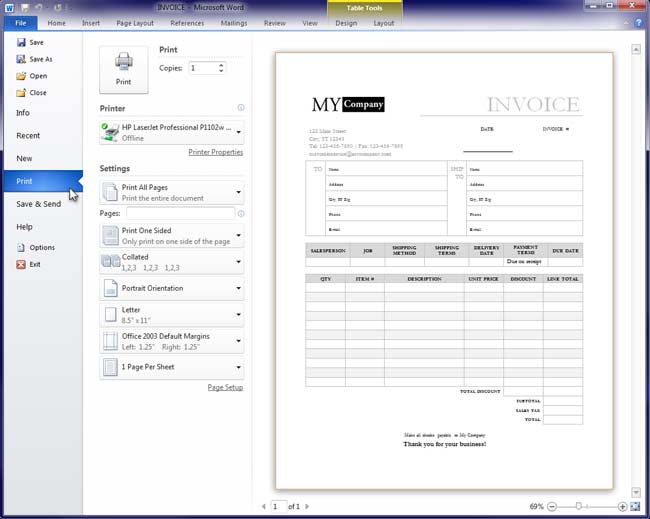Click the printer info icon beside the Printer heading
Image resolution: width=650 pixels, height=519 pixels.
(241, 108)
